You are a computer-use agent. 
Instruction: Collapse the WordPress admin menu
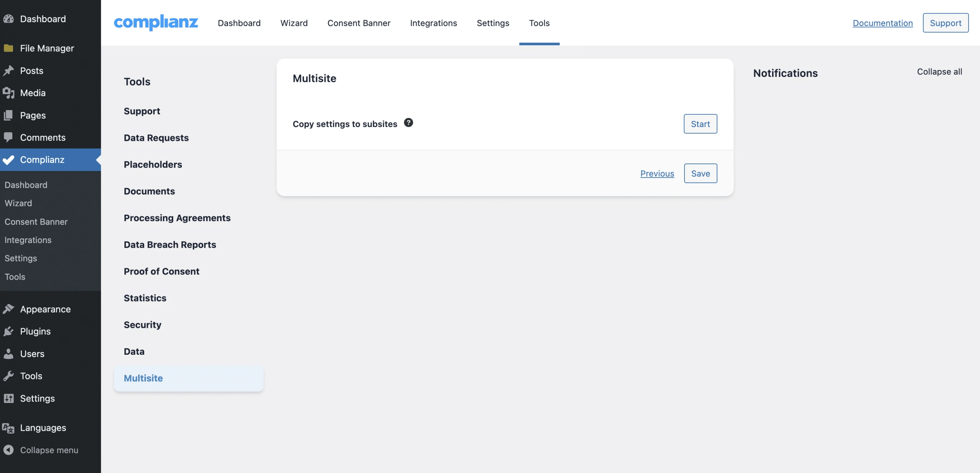49,450
